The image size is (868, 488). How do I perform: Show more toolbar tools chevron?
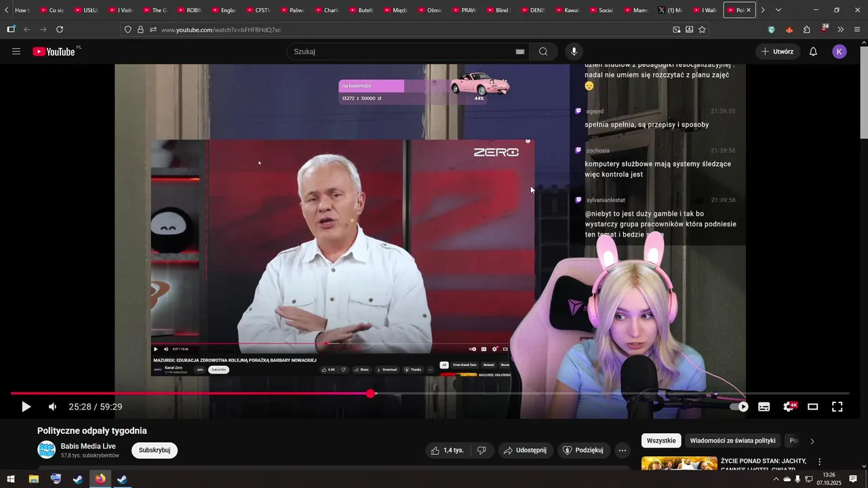pyautogui.click(x=841, y=30)
